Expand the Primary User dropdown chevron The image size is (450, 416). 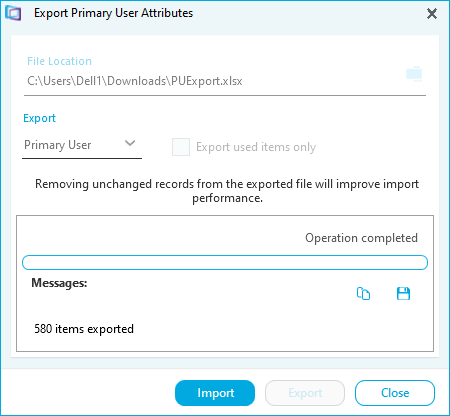[130, 143]
